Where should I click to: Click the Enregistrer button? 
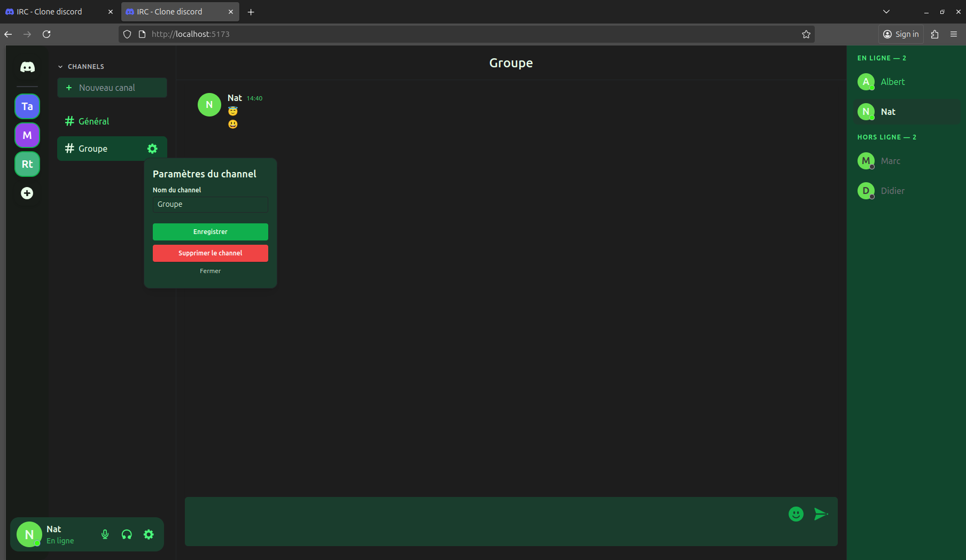[x=210, y=232]
